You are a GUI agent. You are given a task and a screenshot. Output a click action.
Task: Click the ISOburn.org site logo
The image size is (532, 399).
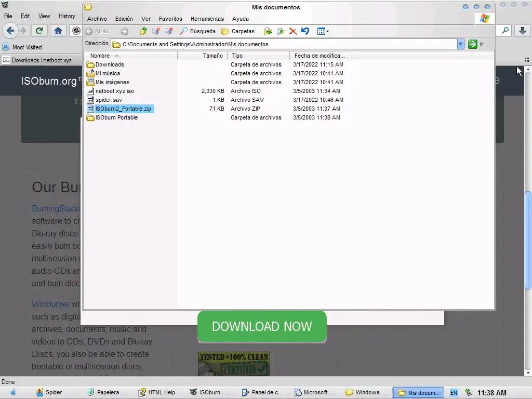click(x=51, y=81)
